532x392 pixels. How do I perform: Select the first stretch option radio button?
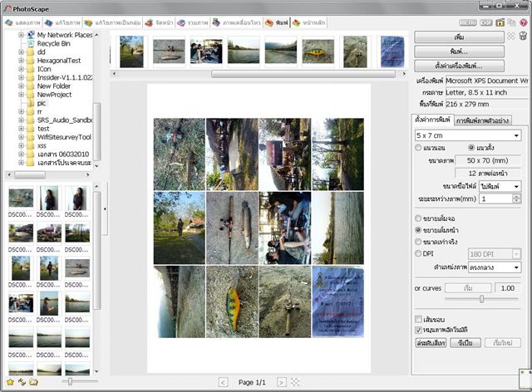(x=418, y=218)
